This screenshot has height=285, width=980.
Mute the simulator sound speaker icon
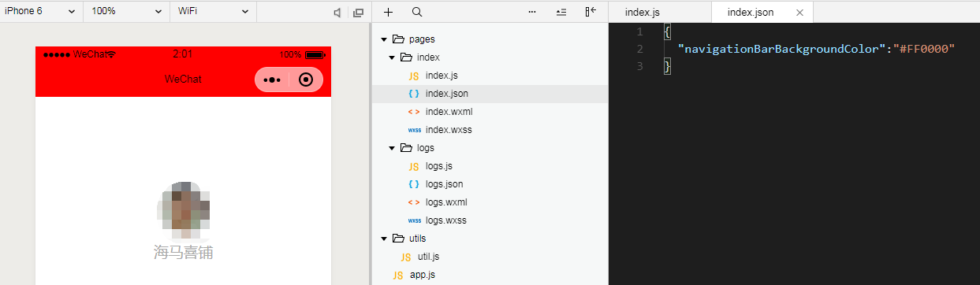coord(337,13)
